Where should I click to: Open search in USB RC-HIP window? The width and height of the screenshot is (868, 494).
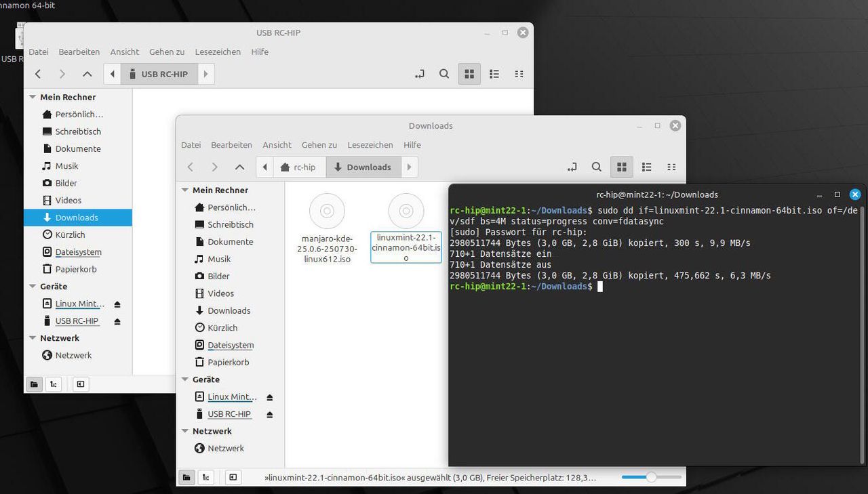[x=444, y=74]
